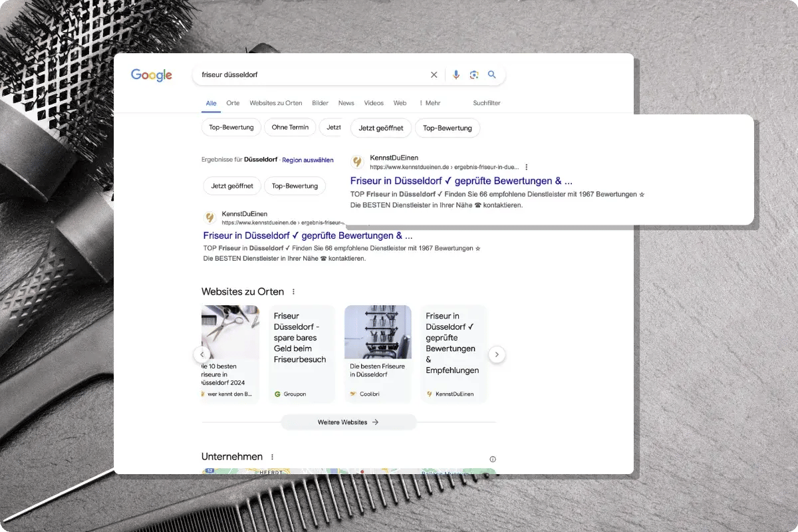Screen dimensions: 798x532
Task: Click the Region auswählen link
Action: [x=308, y=160]
